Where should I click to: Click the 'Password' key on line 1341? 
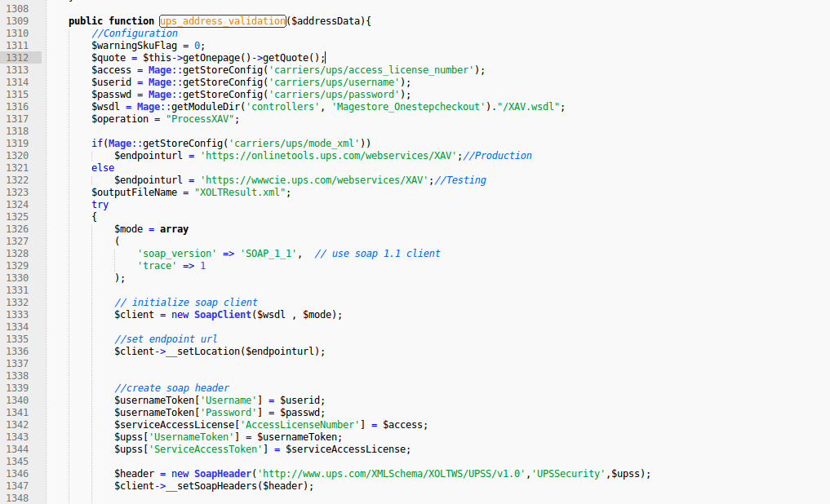tap(229, 413)
